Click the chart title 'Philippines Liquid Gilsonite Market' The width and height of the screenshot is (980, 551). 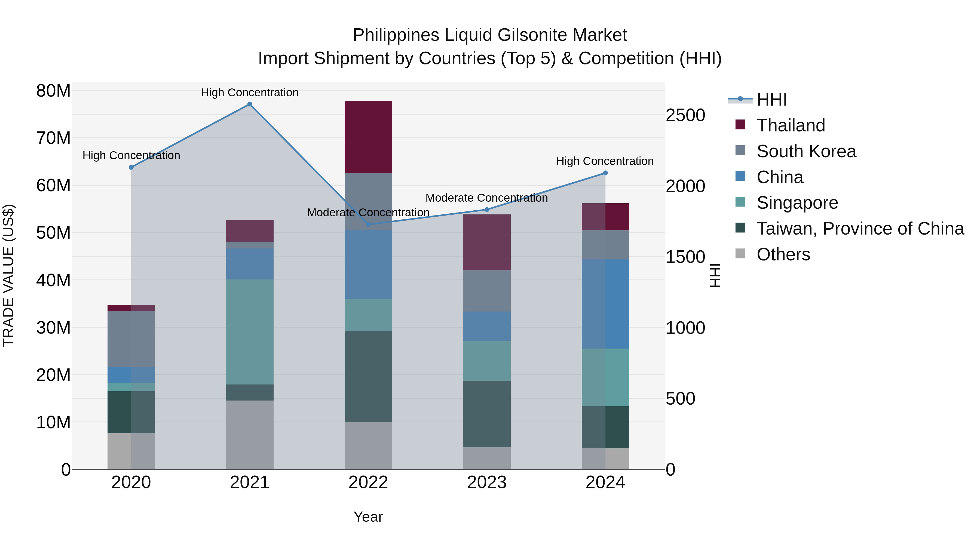click(490, 35)
